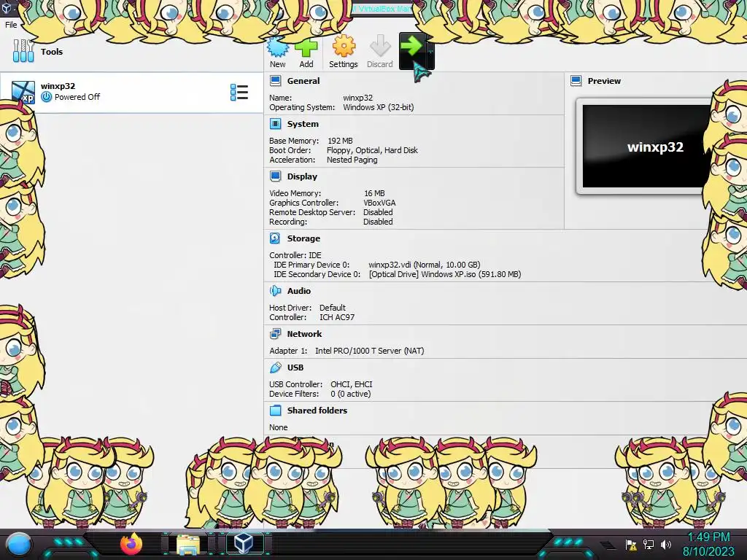
Task: Click the Powered Off status icon
Action: 46,97
